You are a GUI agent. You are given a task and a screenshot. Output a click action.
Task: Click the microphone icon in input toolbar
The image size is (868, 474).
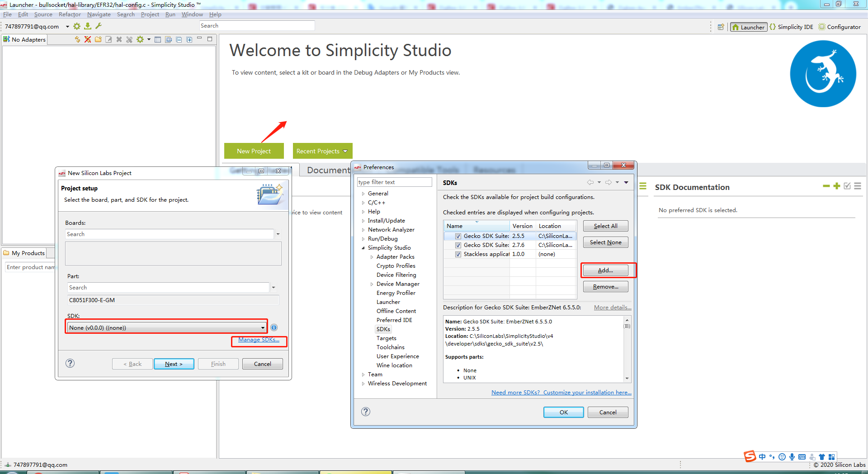pyautogui.click(x=792, y=457)
